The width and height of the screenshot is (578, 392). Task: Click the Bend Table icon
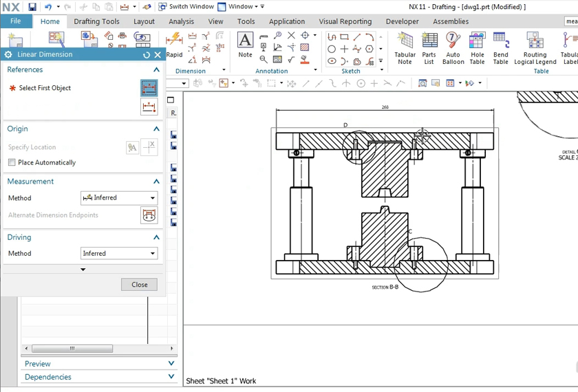coord(501,48)
